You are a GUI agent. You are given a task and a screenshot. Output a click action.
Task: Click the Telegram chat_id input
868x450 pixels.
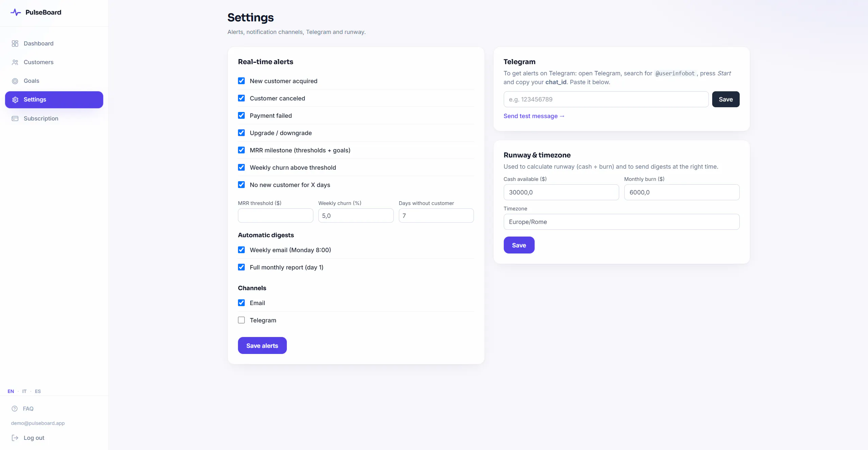606,99
